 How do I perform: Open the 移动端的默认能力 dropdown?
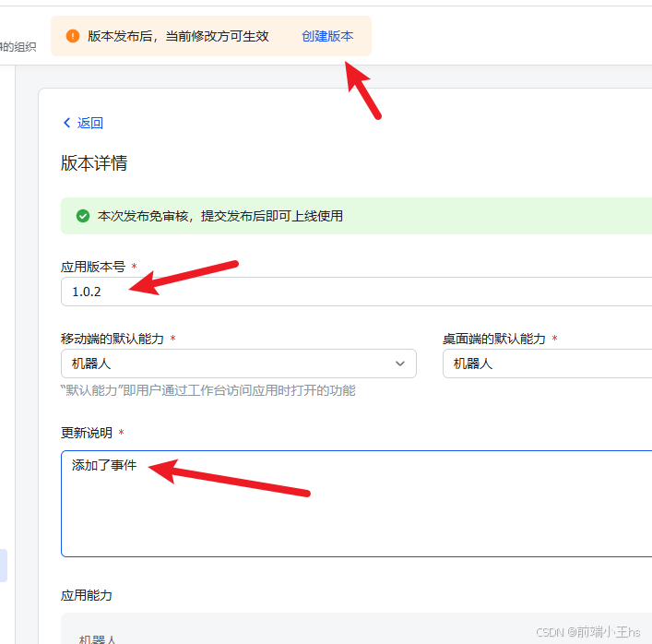click(239, 364)
